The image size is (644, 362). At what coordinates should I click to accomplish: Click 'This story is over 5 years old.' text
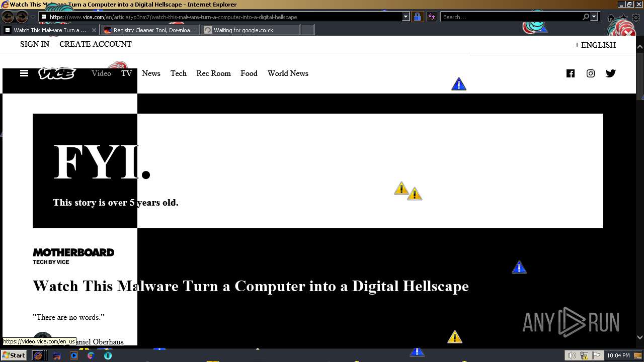[x=116, y=203]
